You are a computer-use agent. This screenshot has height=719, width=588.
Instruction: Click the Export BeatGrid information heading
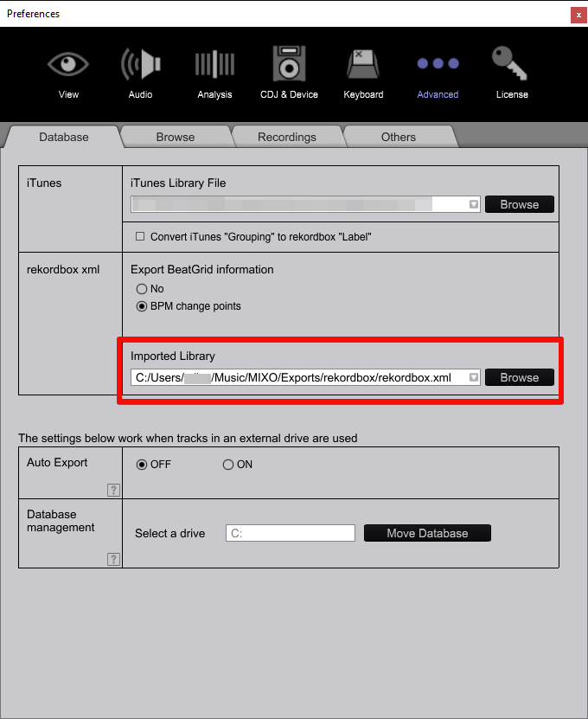click(202, 270)
